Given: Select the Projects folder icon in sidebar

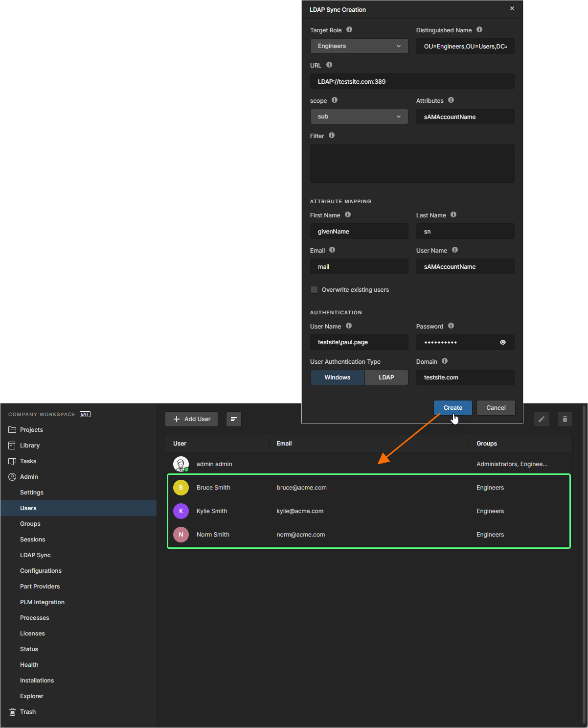Looking at the screenshot, I should 12,429.
